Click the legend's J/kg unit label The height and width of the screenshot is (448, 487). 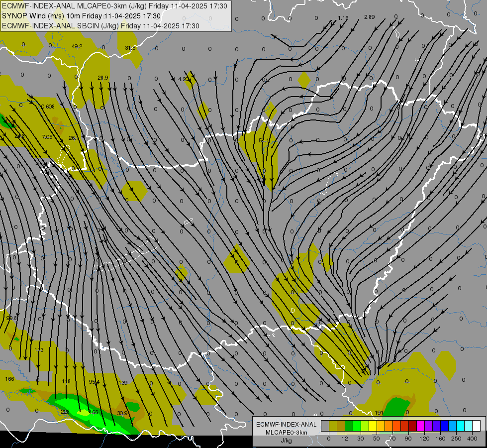coord(287,441)
